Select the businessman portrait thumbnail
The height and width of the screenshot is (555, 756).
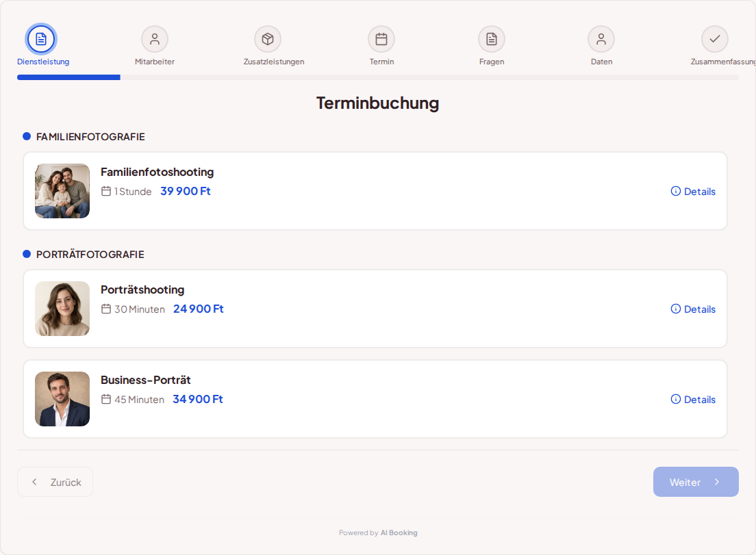click(x=62, y=399)
